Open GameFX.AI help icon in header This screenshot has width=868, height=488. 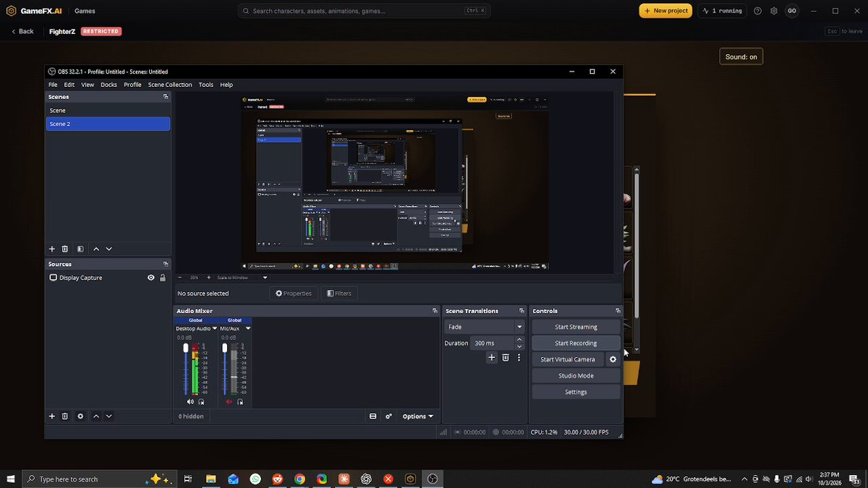(x=757, y=11)
